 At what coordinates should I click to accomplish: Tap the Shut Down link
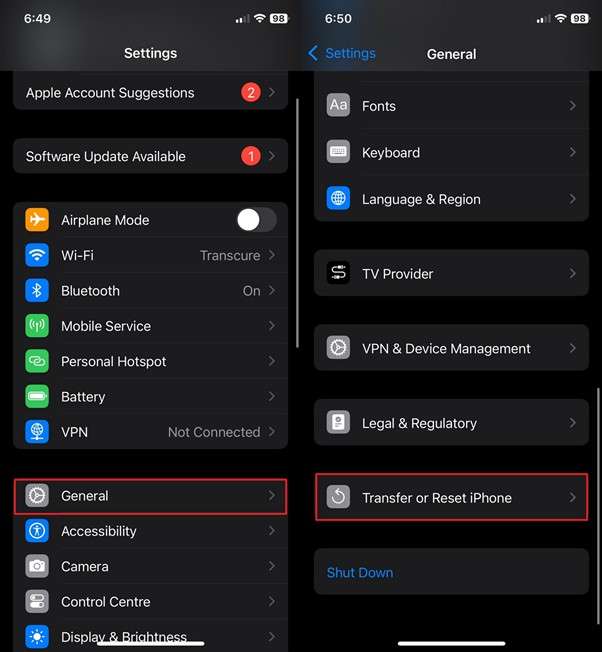coord(360,573)
